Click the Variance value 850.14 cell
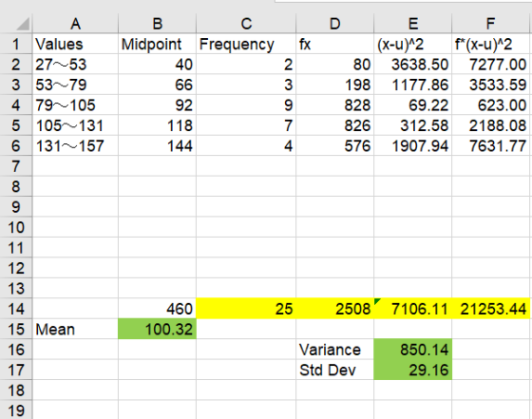532x419 pixels. point(413,350)
